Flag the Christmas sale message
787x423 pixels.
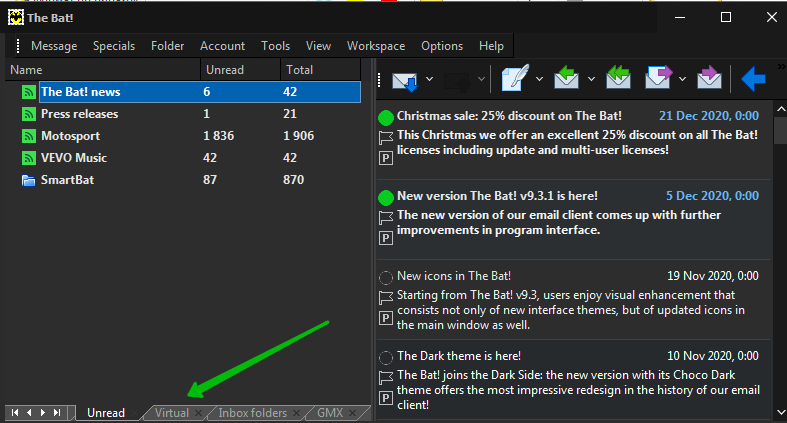[x=385, y=137]
